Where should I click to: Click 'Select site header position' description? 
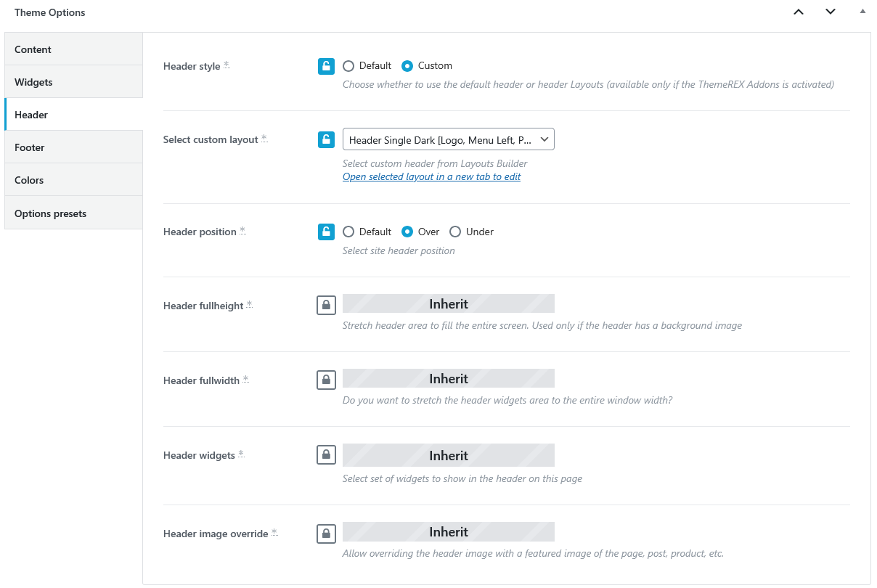[x=399, y=250]
